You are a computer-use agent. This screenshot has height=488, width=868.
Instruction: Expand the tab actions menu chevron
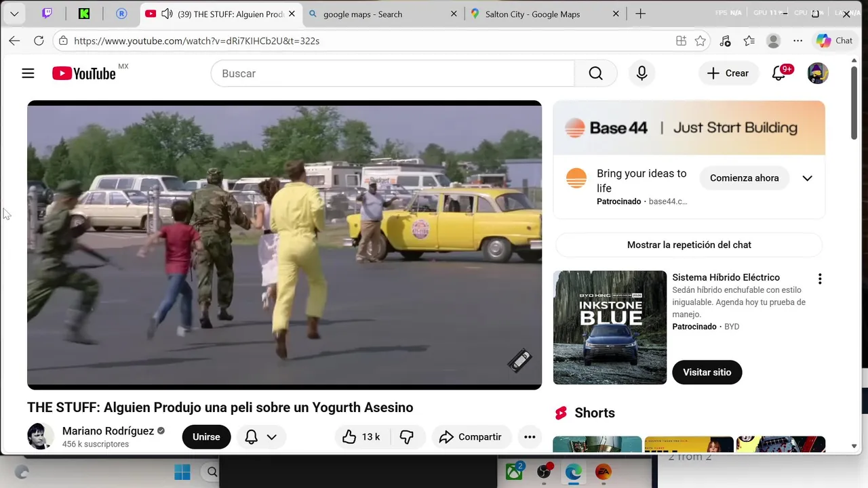coord(14,14)
